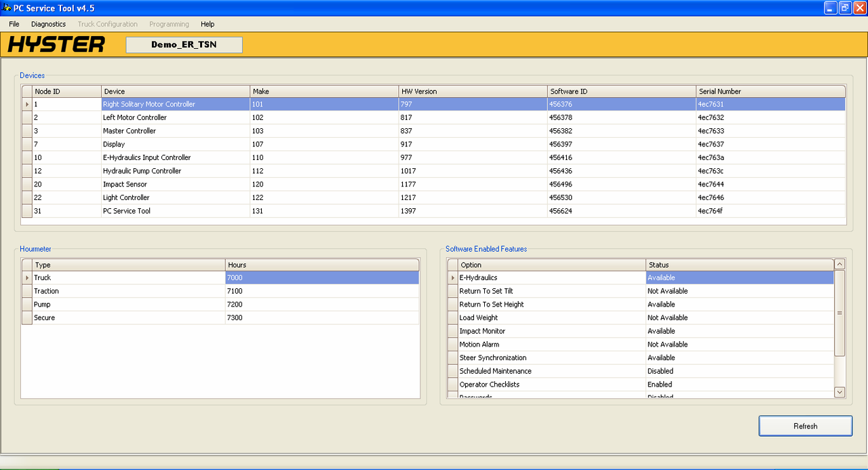This screenshot has height=470, width=868.
Task: Select the PC Service Tool device row
Action: coord(434,211)
